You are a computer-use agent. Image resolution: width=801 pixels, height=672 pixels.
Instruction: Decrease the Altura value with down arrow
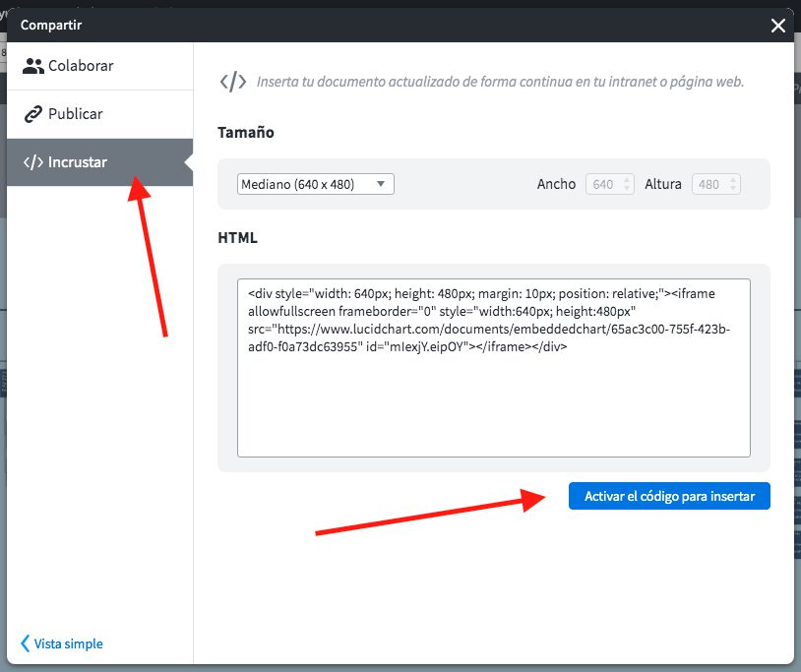tap(733, 189)
